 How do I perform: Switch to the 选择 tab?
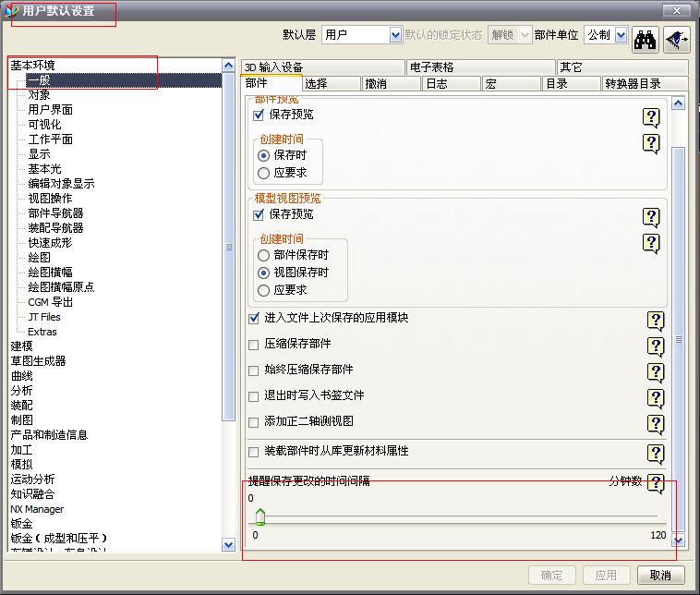(332, 83)
